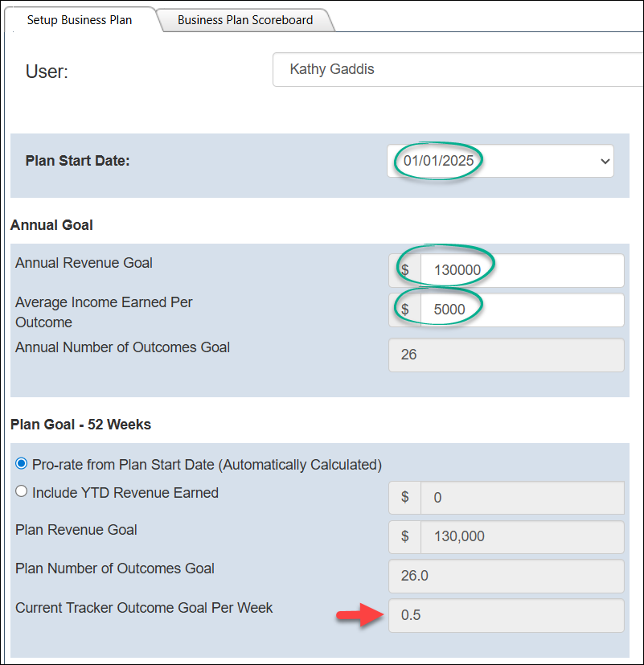Click dollar sign beside Plan Revenue Goal
Screen dimensions: 644x665
405,536
